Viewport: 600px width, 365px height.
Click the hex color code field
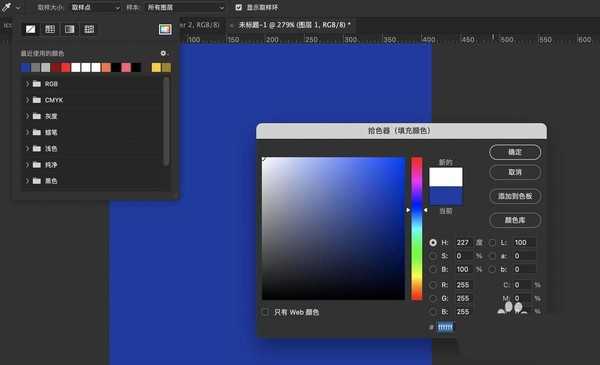point(445,327)
